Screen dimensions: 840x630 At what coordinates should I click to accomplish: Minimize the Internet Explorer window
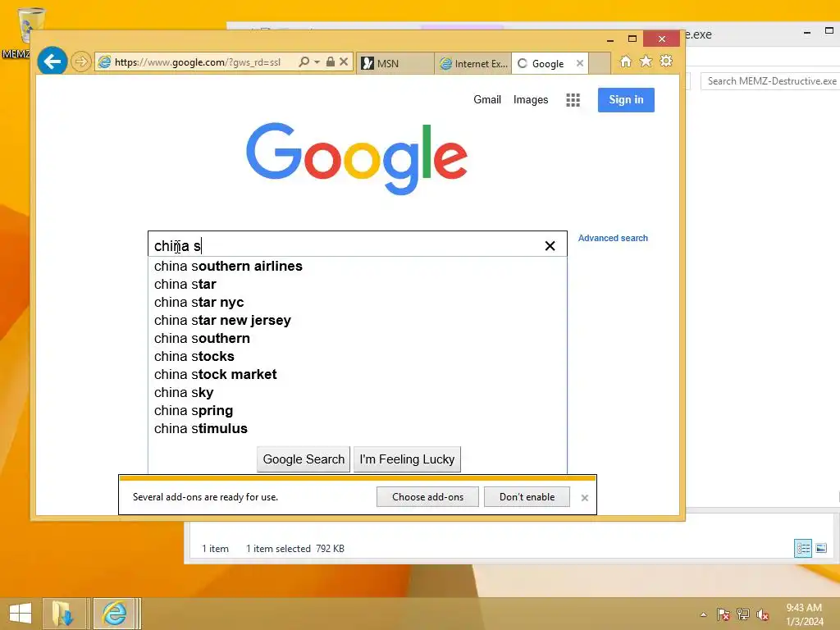(609, 39)
